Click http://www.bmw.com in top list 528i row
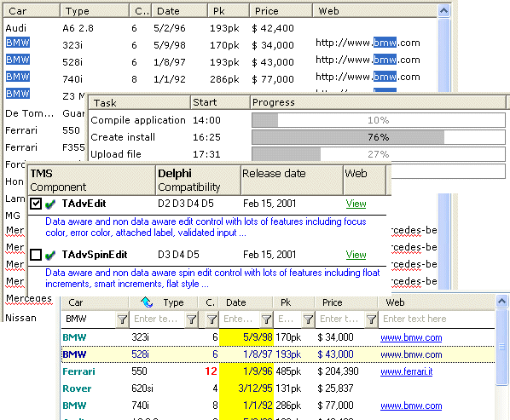 (x=368, y=60)
